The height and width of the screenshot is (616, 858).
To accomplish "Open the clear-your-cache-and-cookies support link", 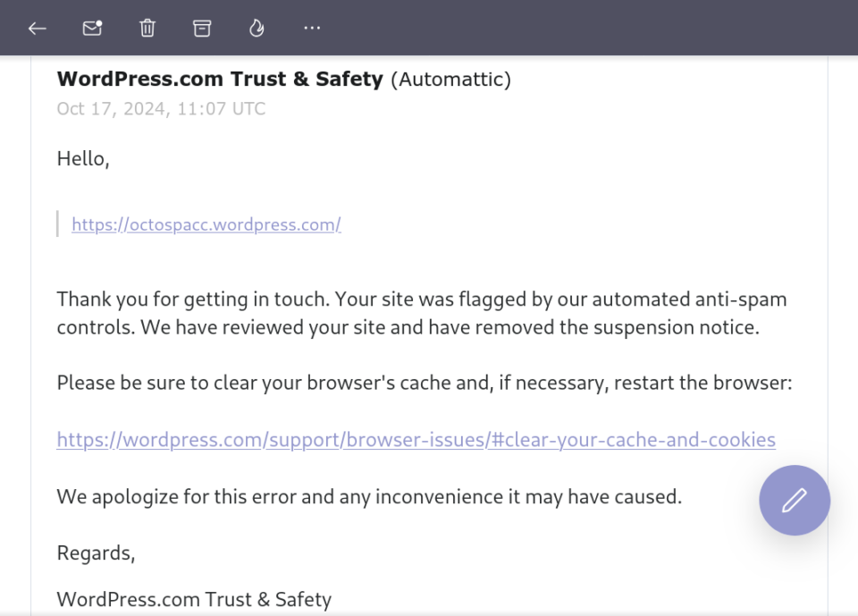I will coord(416,440).
